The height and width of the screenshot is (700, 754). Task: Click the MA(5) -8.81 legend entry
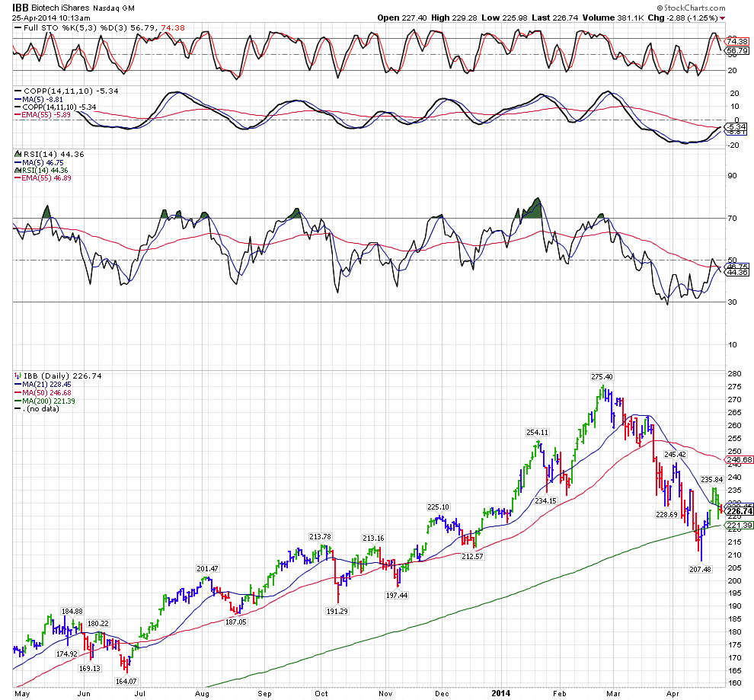click(39, 100)
